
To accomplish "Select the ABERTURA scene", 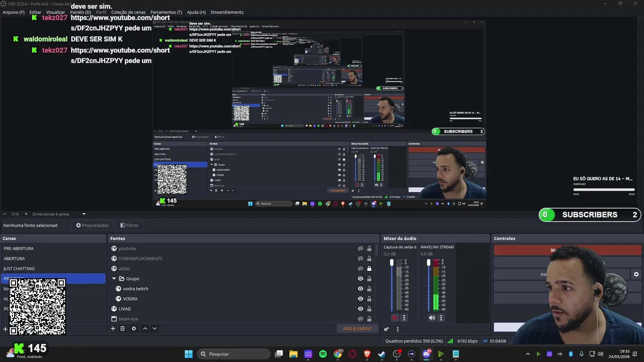I will (x=53, y=258).
